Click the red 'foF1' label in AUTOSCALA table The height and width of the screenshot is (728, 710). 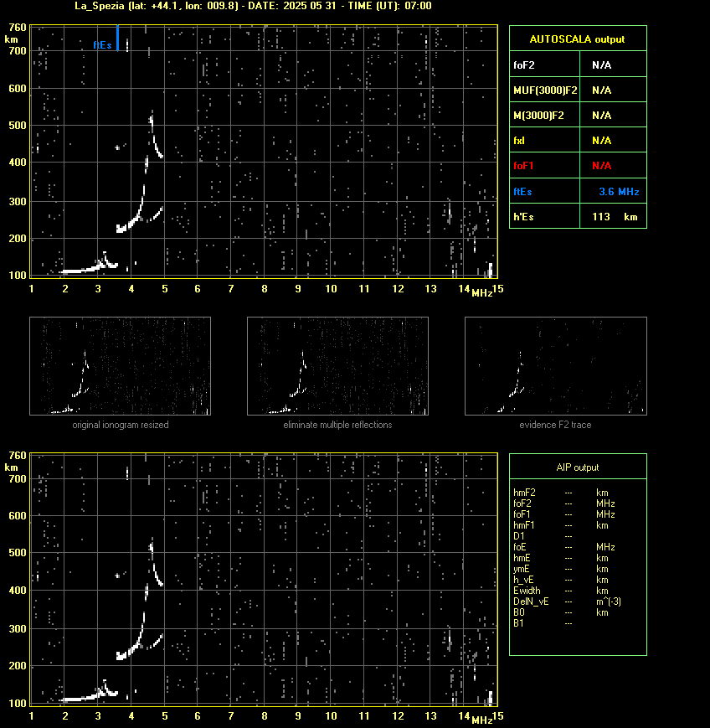point(523,165)
